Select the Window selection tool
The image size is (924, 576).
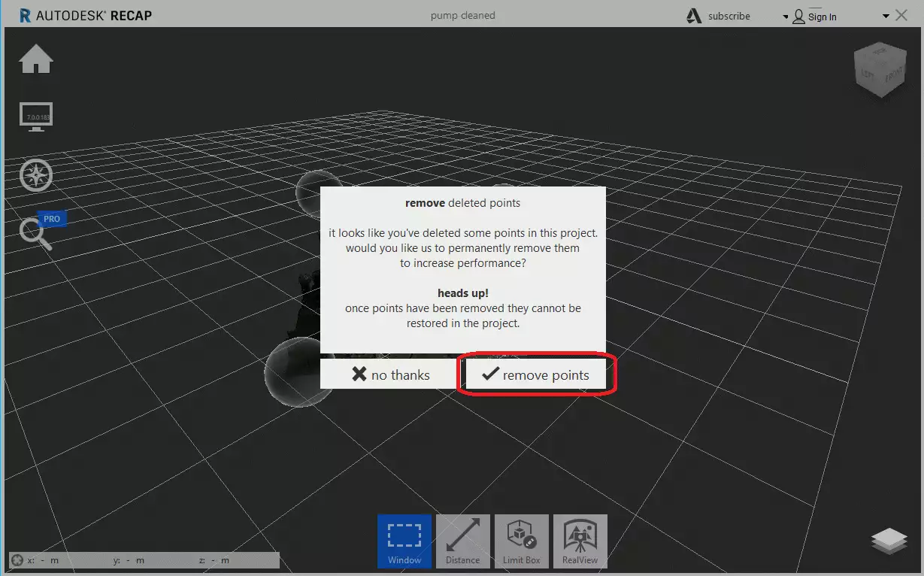click(404, 541)
